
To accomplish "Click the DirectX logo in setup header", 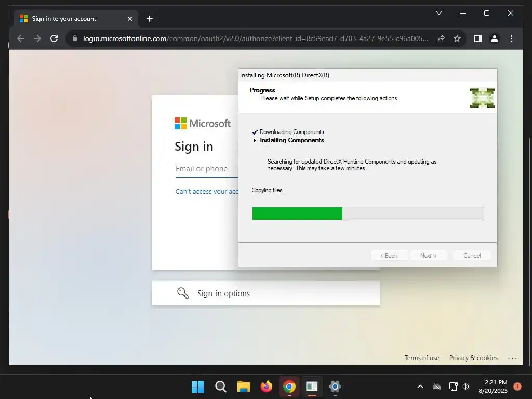I will tap(482, 98).
